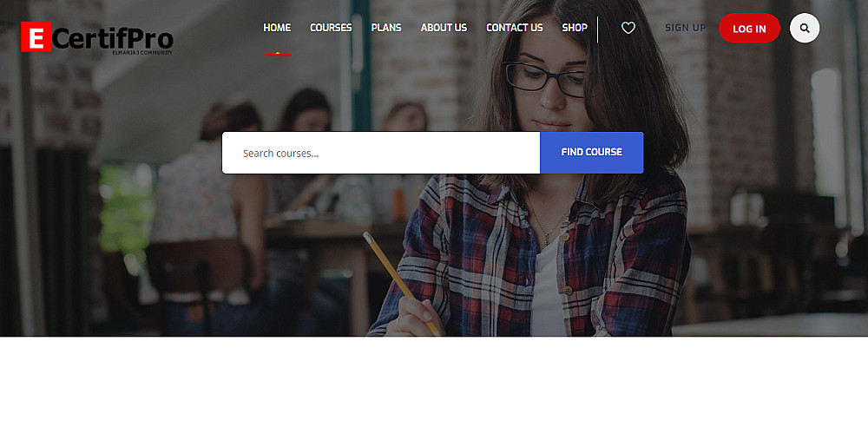Open the Shop menu item
Viewport: 868px width, 440px height.
coord(575,28)
